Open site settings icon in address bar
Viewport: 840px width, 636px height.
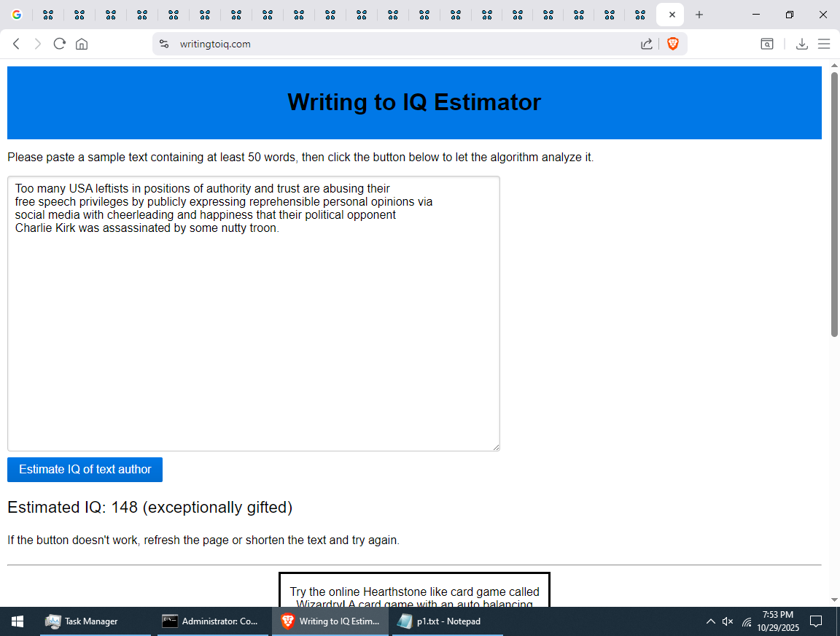[165, 44]
